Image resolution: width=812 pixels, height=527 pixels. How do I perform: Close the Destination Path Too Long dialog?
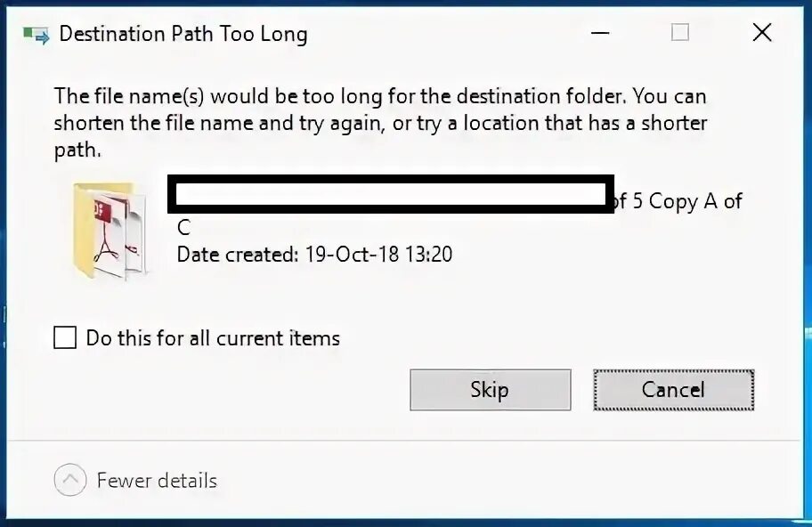click(762, 33)
